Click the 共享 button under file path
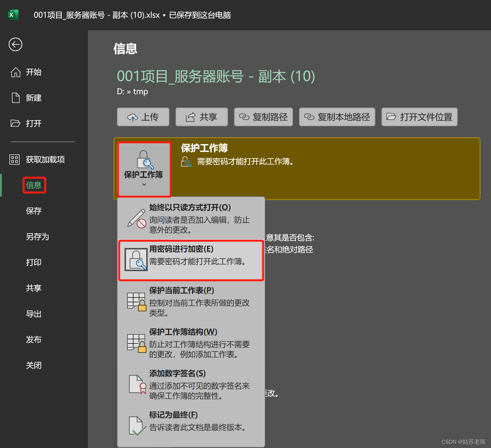This screenshot has height=448, width=491. pos(202,117)
